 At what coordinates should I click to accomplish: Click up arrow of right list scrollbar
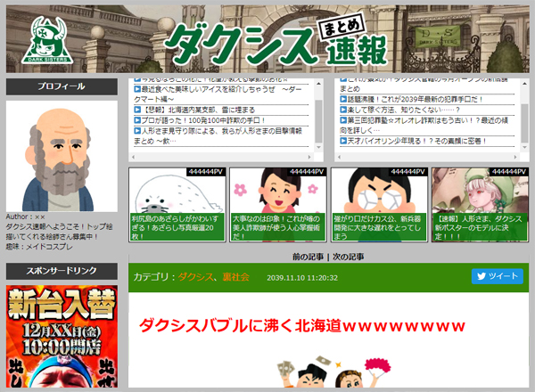(x=524, y=83)
